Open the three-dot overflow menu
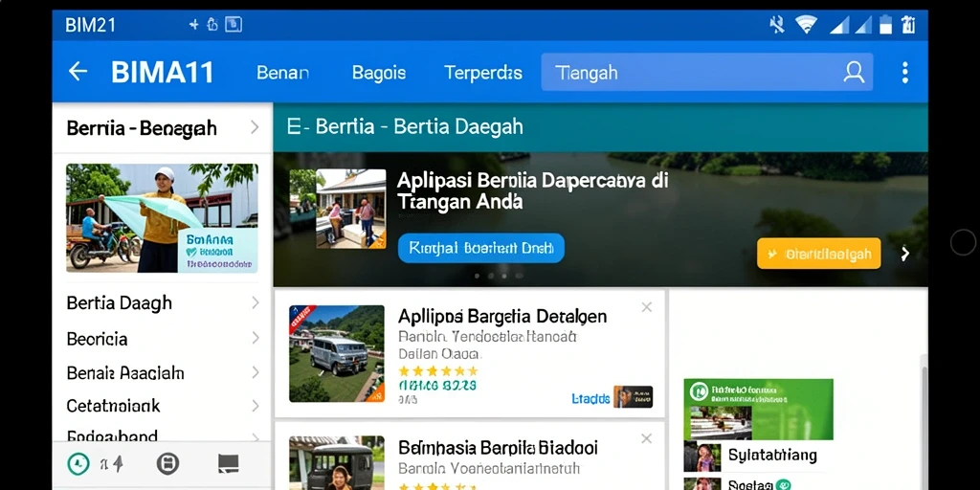The width and height of the screenshot is (980, 490). [x=904, y=73]
